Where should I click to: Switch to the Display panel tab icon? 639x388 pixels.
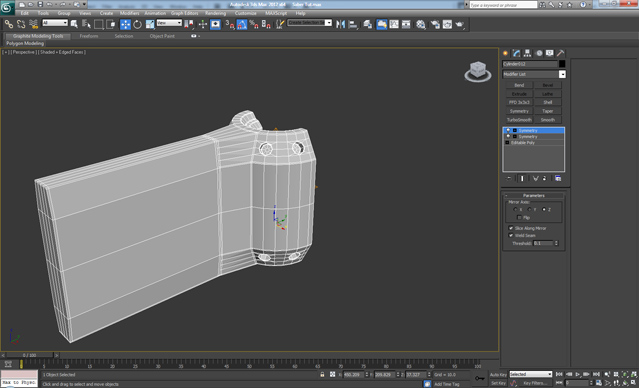tap(550, 53)
